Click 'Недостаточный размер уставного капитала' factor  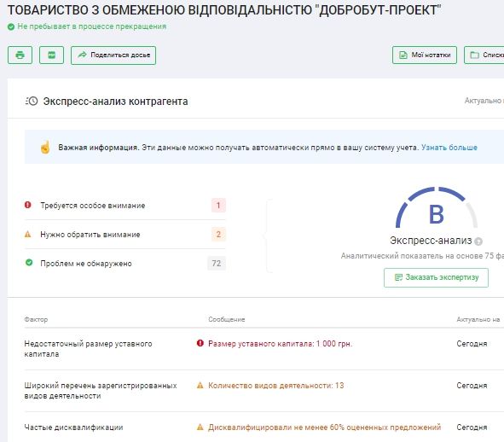point(88,349)
